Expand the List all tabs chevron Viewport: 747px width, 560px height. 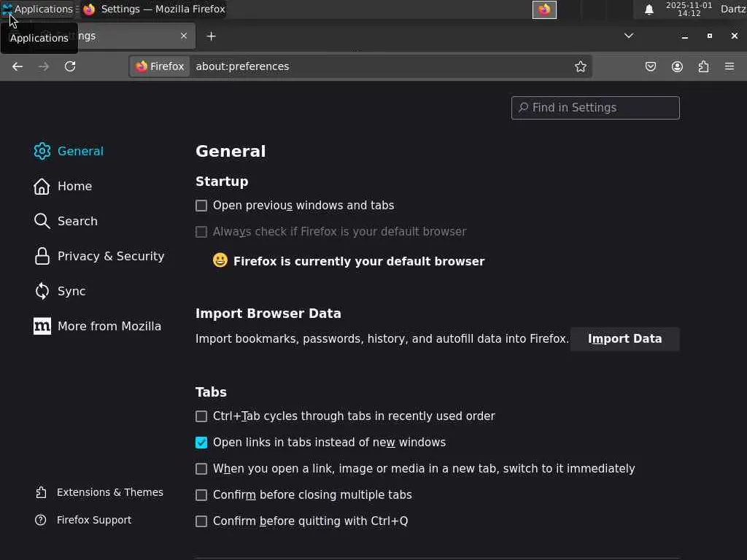coord(629,36)
